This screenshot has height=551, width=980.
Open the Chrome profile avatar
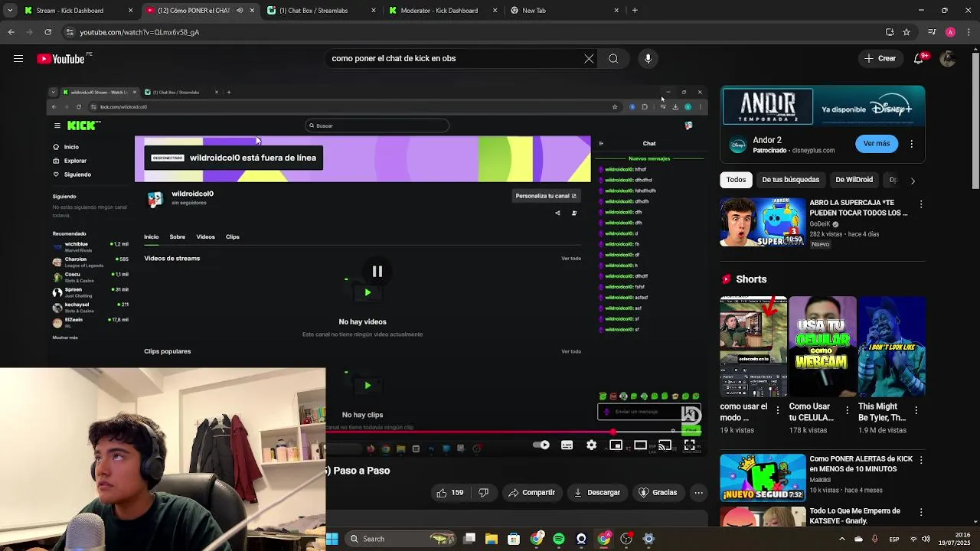point(950,32)
